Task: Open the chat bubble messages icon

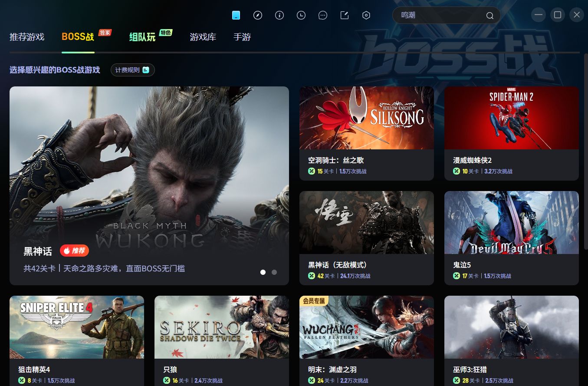Action: (323, 15)
